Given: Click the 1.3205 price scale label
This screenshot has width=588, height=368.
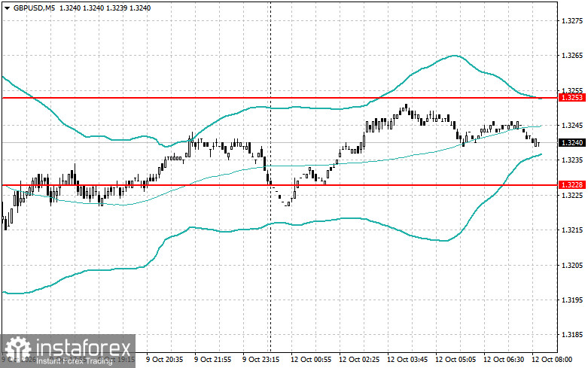Looking at the screenshot, I should click(x=572, y=265).
